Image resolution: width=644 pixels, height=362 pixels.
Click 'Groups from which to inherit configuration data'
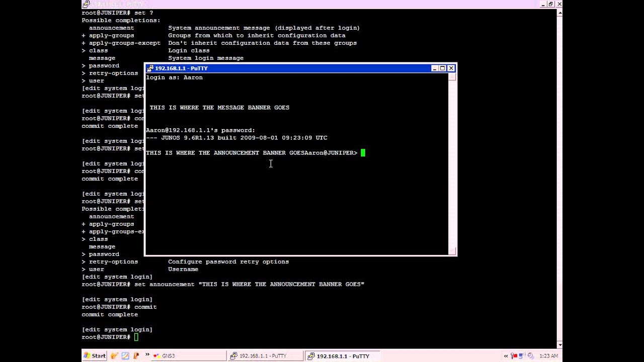[257, 35]
